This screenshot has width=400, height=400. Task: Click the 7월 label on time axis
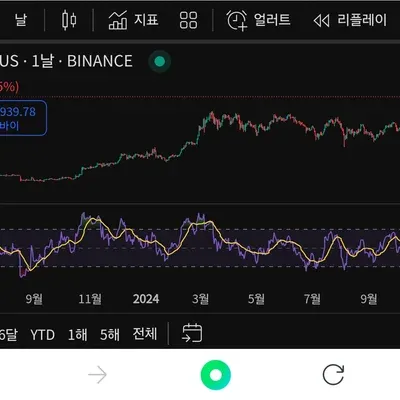click(312, 299)
